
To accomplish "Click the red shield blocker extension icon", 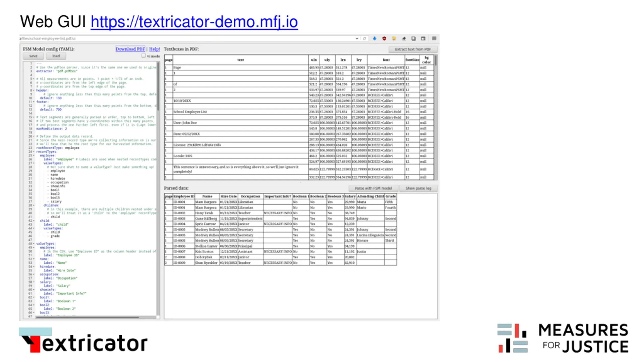I will [x=384, y=38].
